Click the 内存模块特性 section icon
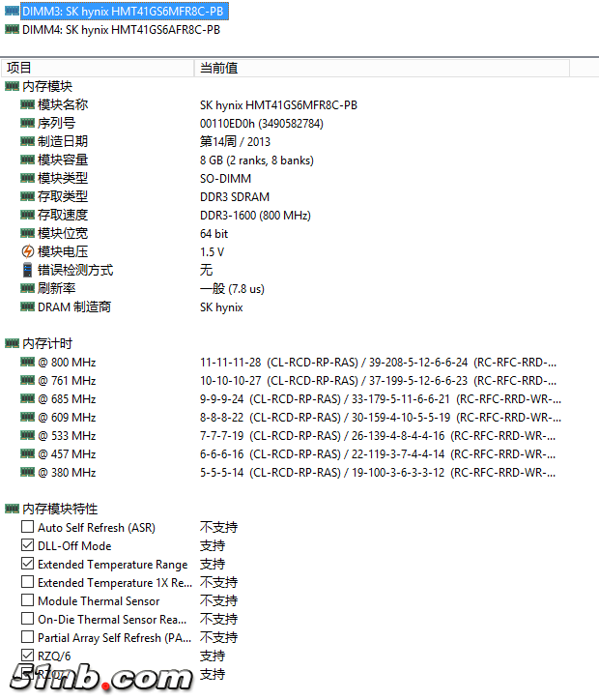Image resolution: width=599 pixels, height=700 pixels. pyautogui.click(x=12, y=509)
